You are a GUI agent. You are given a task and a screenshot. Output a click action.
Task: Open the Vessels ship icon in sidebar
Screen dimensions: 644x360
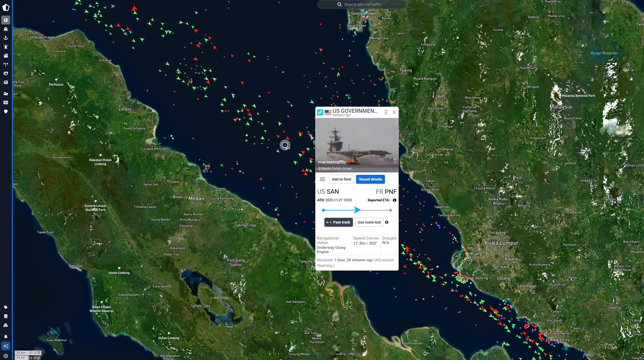(6, 29)
